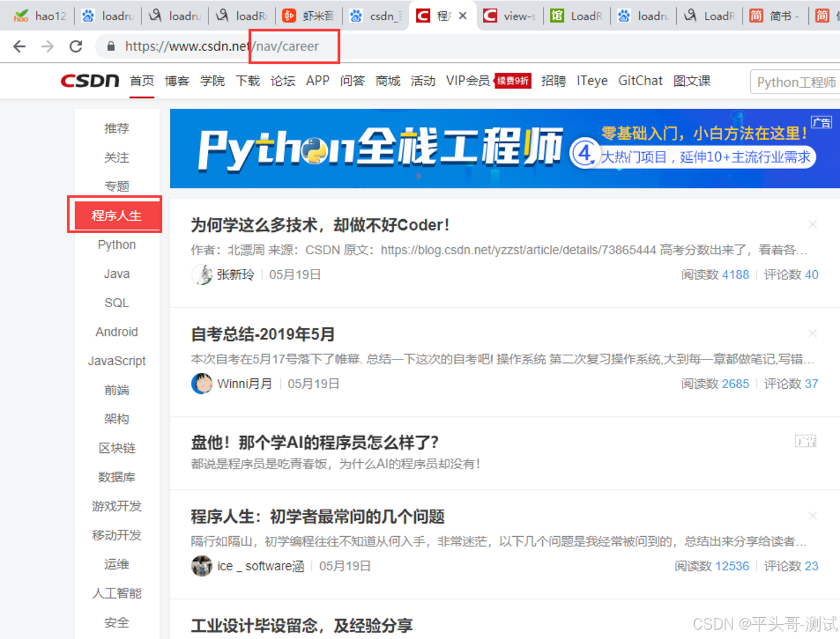
Task: Select 前端 sidebar category
Action: [x=117, y=390]
